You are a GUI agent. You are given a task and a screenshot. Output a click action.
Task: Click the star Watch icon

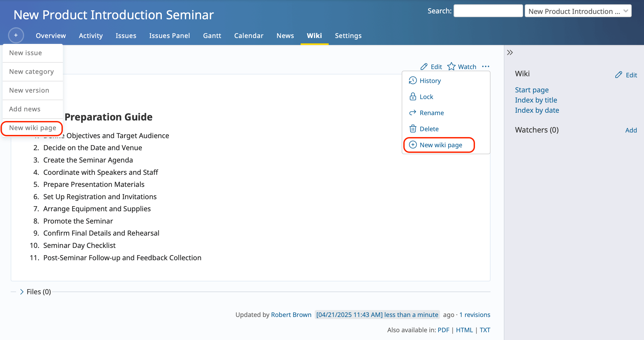click(451, 66)
